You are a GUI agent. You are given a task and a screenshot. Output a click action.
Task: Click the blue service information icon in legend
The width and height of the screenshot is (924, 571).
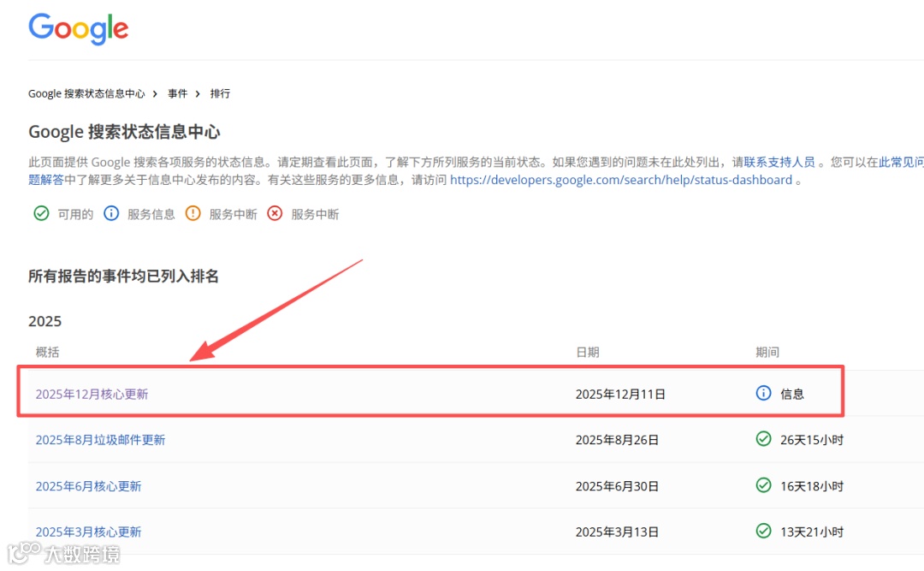(110, 213)
